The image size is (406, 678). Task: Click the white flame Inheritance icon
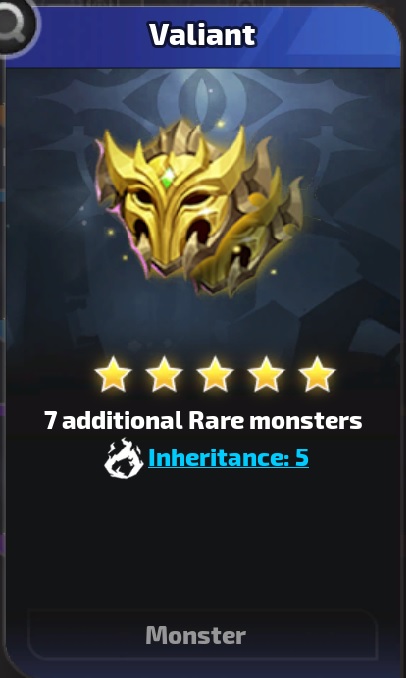124,458
